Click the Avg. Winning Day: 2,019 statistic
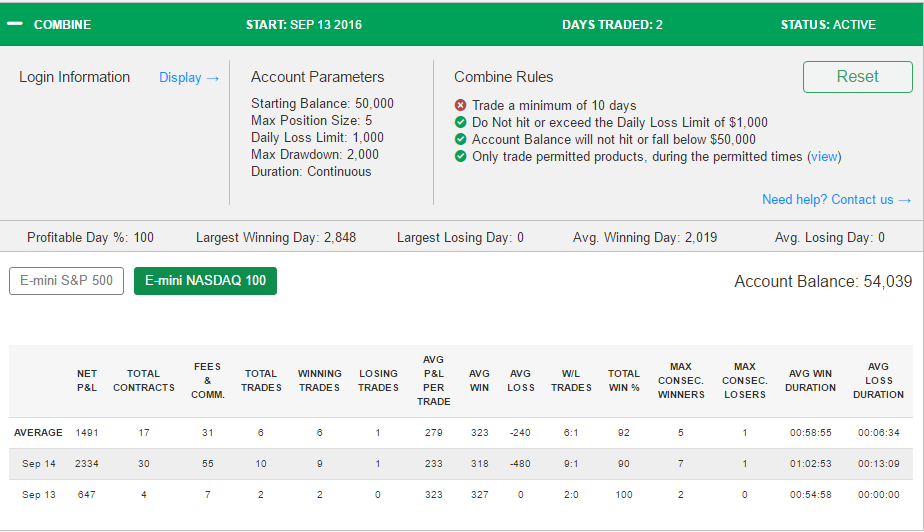The image size is (924, 532). [x=645, y=237]
